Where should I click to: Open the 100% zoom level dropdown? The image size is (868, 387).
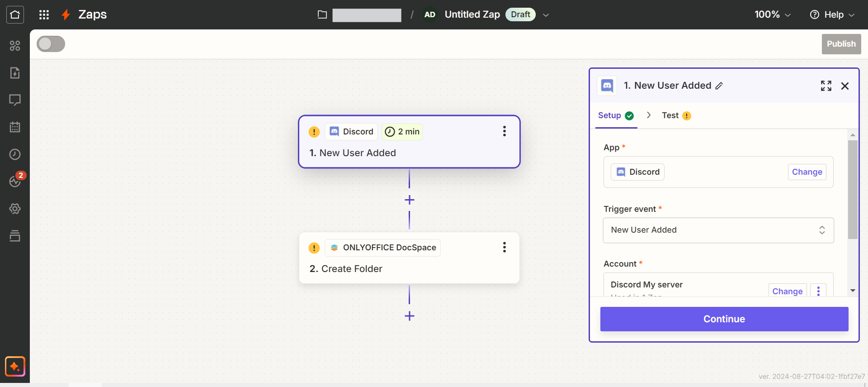click(773, 14)
